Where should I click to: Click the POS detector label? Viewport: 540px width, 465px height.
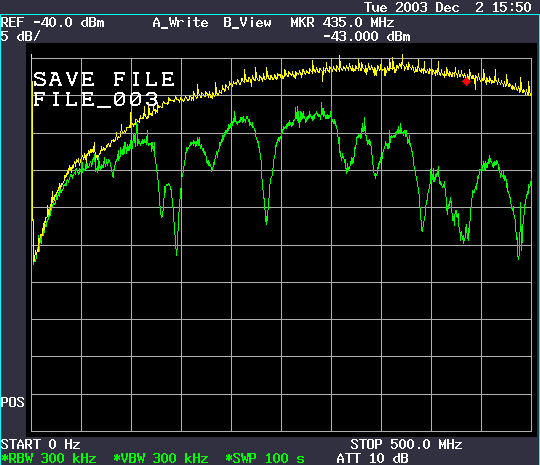[x=12, y=402]
